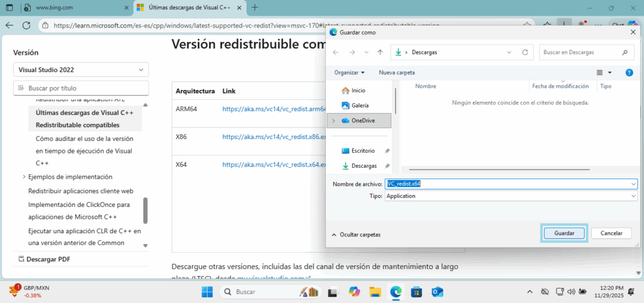Click the sidebar scroll-up arrow
This screenshot has height=303, width=644.
tap(145, 105)
